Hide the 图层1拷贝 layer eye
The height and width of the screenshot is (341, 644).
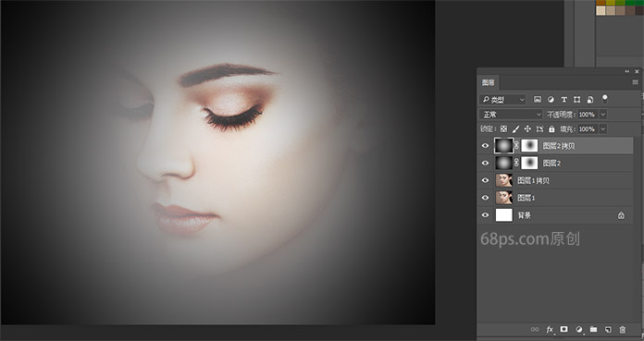[x=485, y=180]
